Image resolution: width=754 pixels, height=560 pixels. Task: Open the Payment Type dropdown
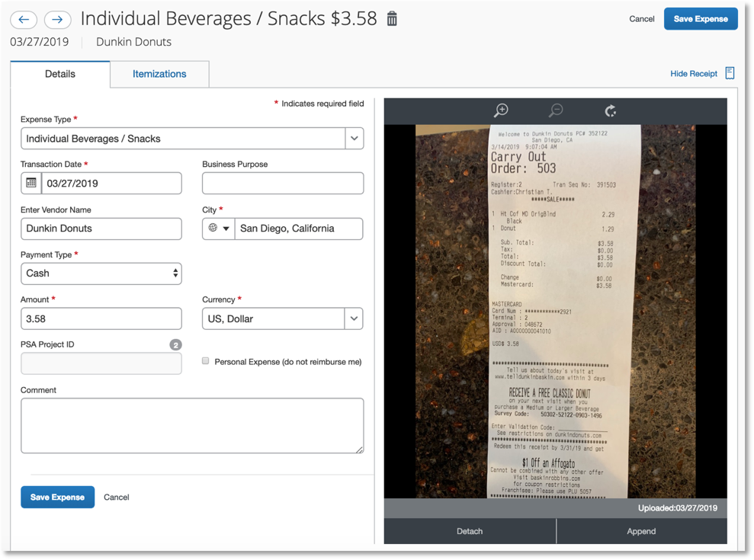[x=101, y=274]
